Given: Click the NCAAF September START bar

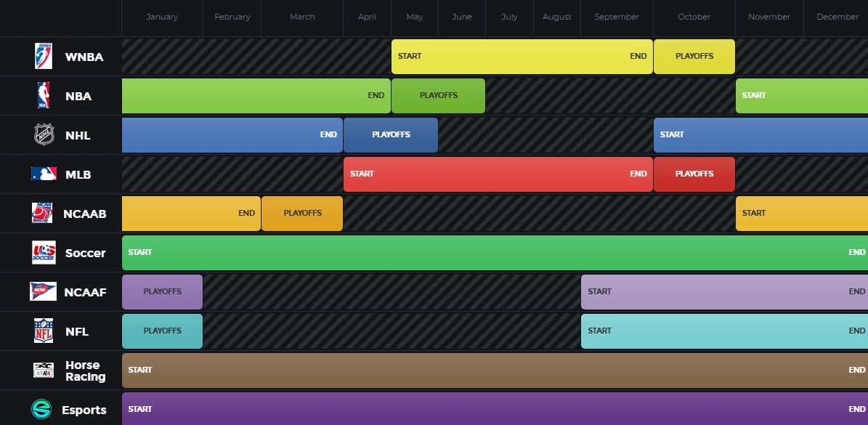Looking at the screenshot, I should (725, 292).
